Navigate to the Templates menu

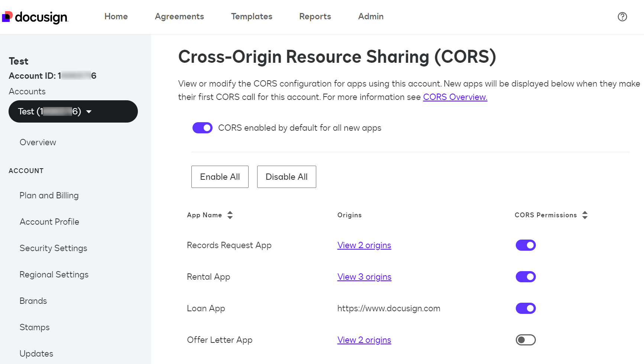(252, 16)
